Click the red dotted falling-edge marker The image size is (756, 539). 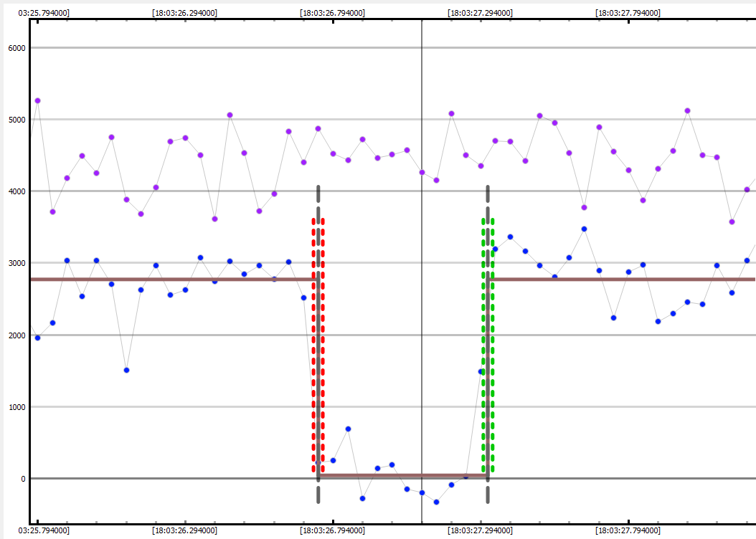(318, 345)
